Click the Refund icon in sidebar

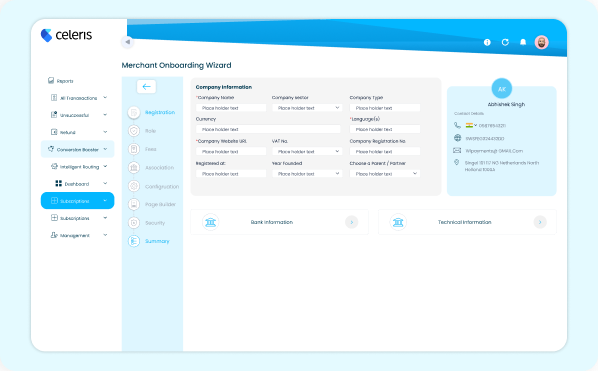[54, 132]
